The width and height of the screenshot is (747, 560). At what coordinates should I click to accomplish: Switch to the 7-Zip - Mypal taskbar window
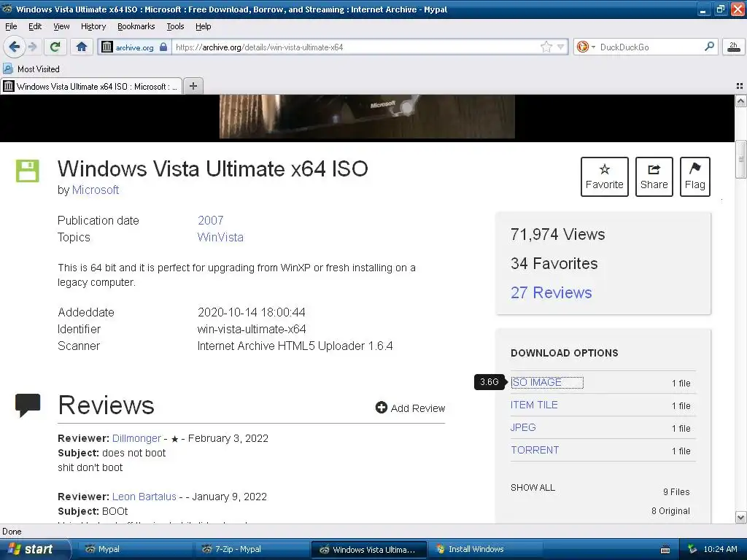[x=251, y=549]
